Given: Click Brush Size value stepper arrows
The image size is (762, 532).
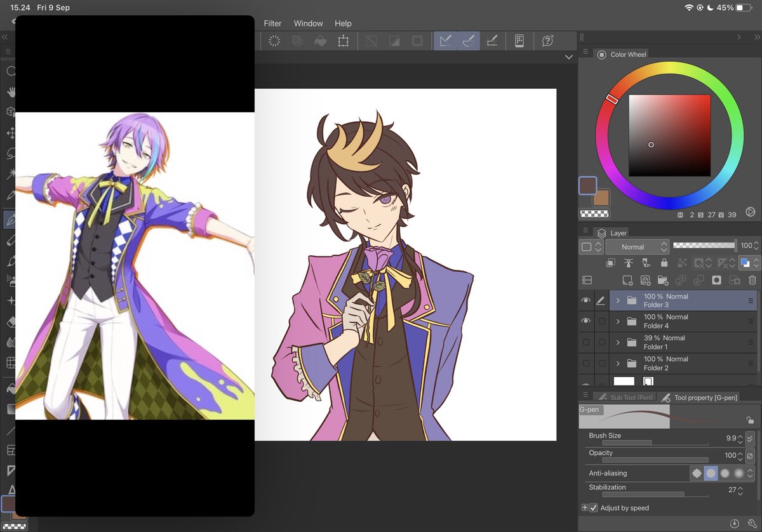Looking at the screenshot, I should click(740, 438).
